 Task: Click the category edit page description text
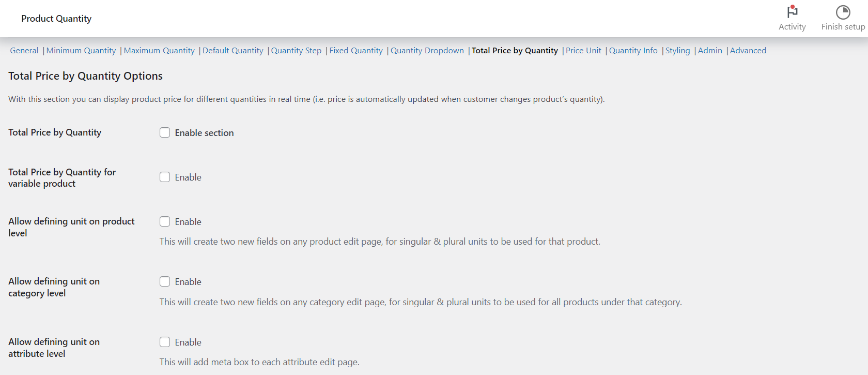pyautogui.click(x=421, y=302)
